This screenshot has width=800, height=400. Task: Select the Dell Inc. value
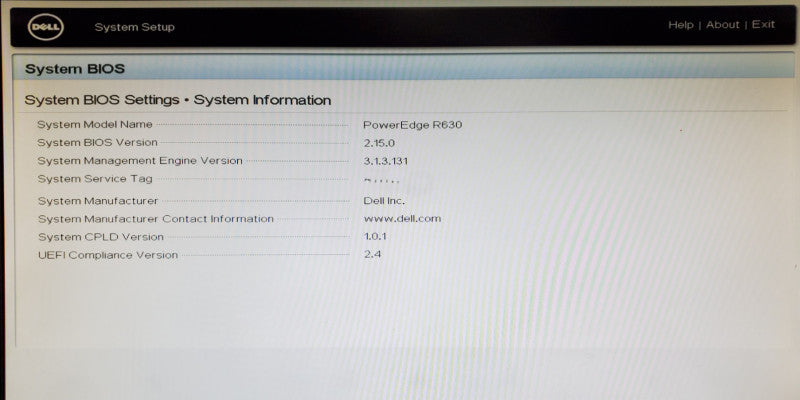click(x=384, y=201)
